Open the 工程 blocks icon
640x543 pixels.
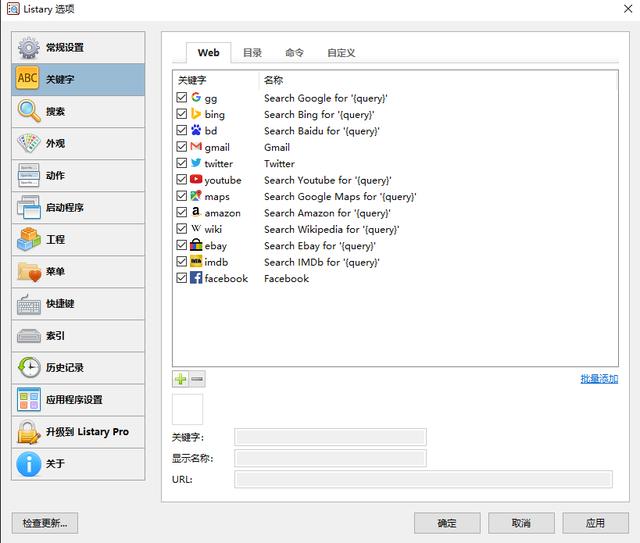pyautogui.click(x=28, y=239)
